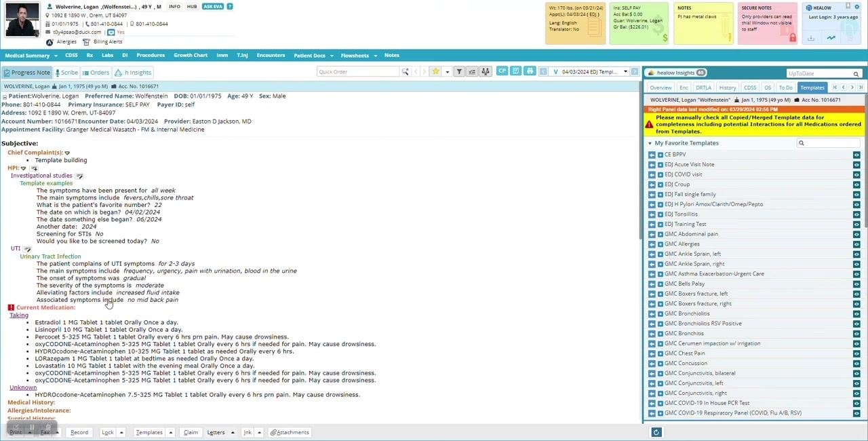Switch to the History tab in right panel
868x441 pixels.
click(728, 88)
